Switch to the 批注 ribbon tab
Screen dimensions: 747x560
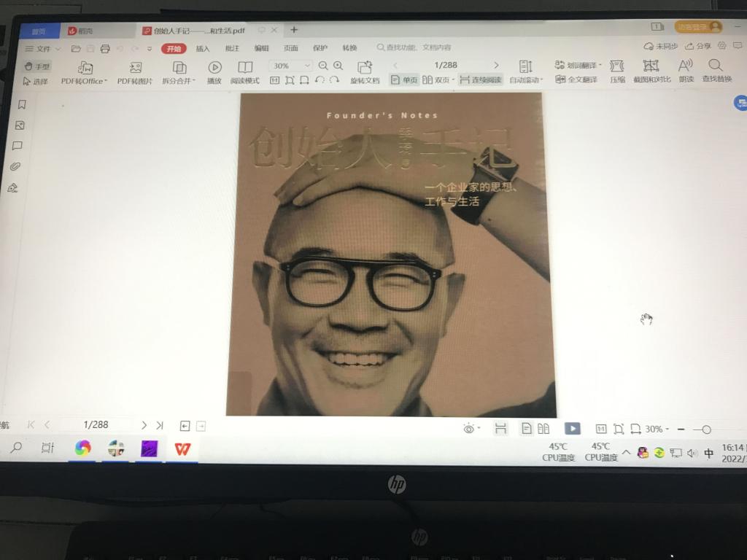tap(232, 48)
